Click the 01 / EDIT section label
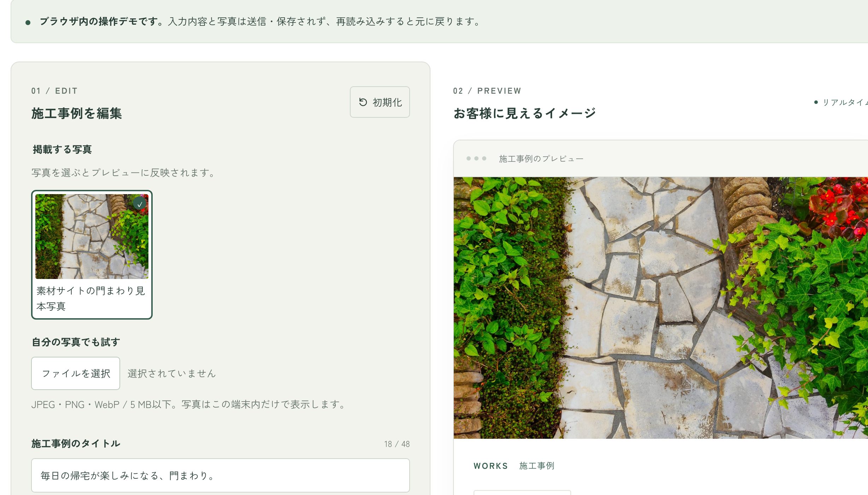Viewport: 868px width, 495px height. (x=54, y=91)
